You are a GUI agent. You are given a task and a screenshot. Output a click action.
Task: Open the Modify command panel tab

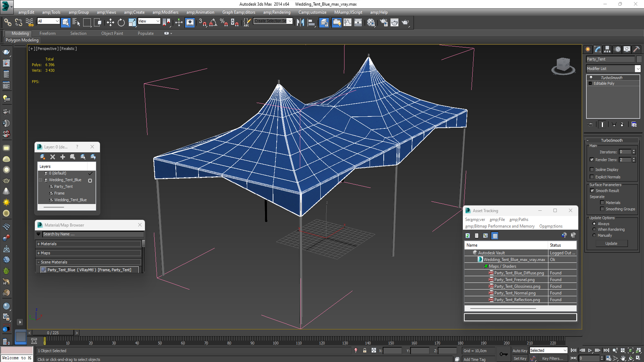tap(598, 49)
